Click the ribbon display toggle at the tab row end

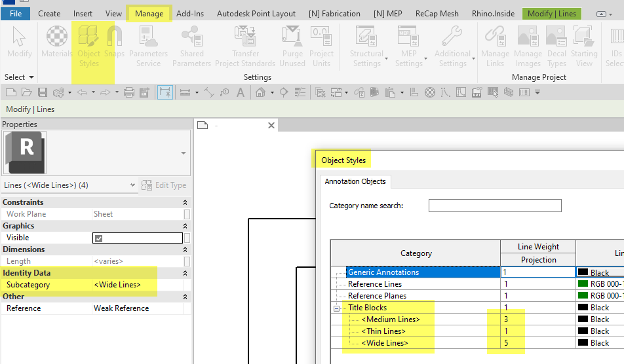601,14
